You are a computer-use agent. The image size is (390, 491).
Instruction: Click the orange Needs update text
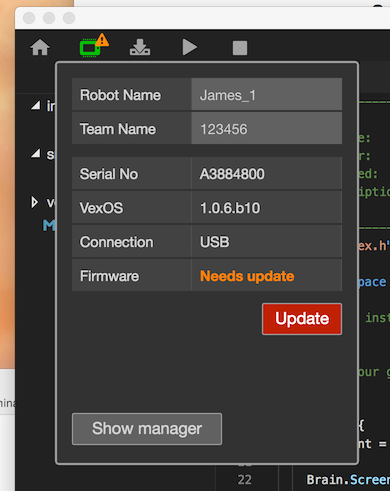pyautogui.click(x=247, y=276)
